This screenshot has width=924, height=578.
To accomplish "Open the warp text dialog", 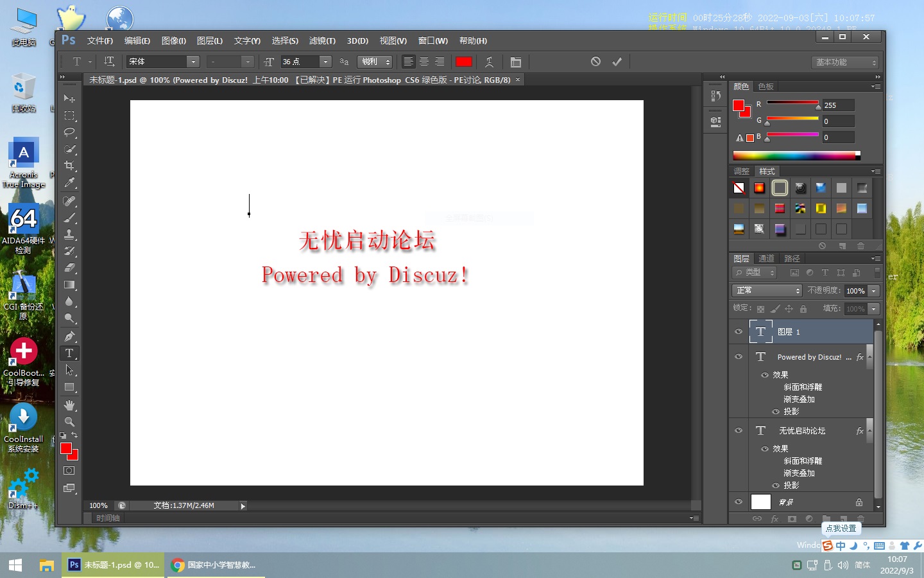I will pos(489,62).
